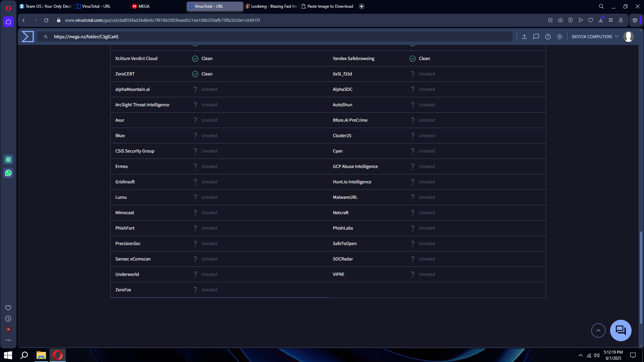
Task: Click the Yandex Safebrowsing vendor name
Action: (x=354, y=58)
